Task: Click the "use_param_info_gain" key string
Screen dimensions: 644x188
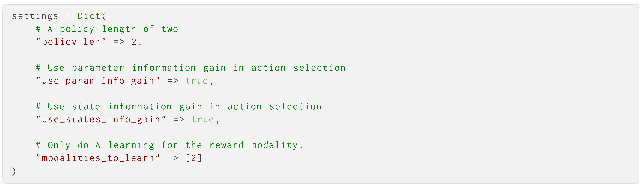Action: click(98, 81)
